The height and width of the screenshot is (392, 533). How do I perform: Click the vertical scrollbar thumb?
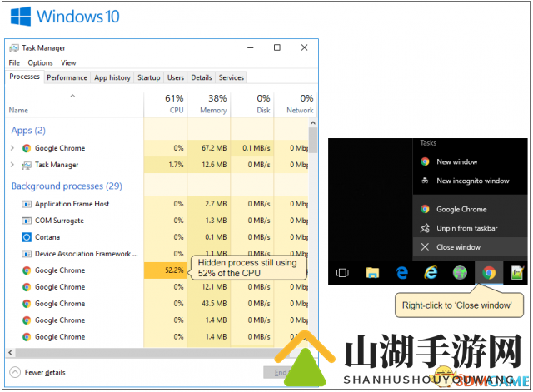pyautogui.click(x=313, y=140)
